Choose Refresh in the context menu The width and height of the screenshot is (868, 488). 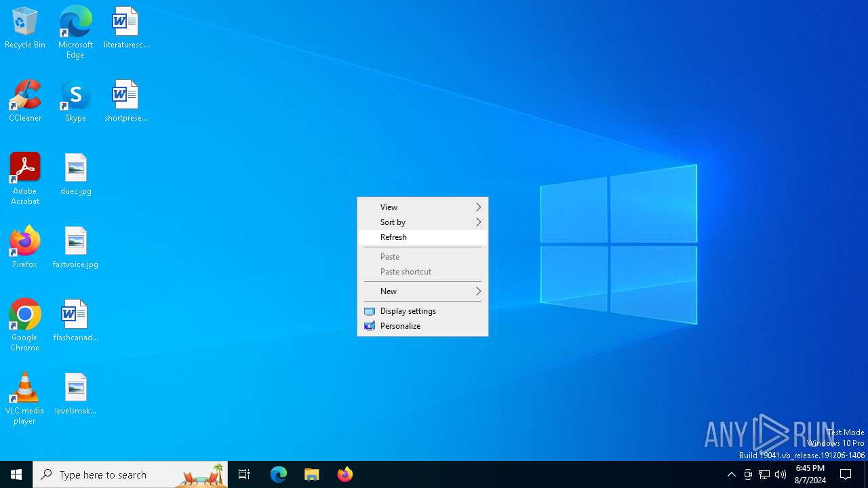pyautogui.click(x=422, y=237)
